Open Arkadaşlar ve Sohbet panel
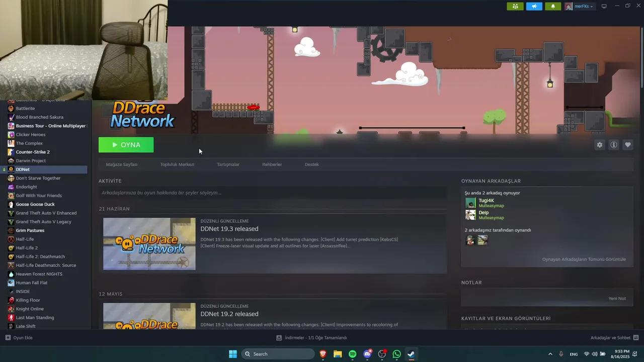 [x=614, y=338]
